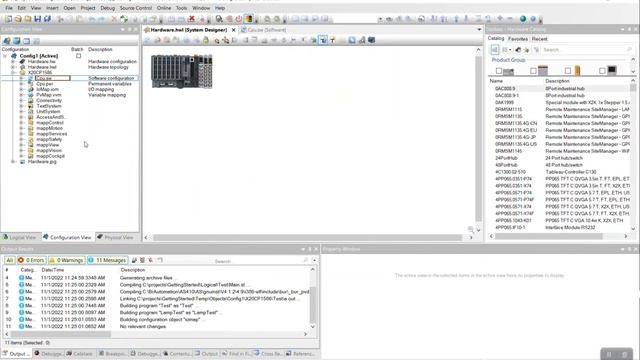
Task: Close the Hardware.hwl System Designer tab
Action: (x=233, y=30)
